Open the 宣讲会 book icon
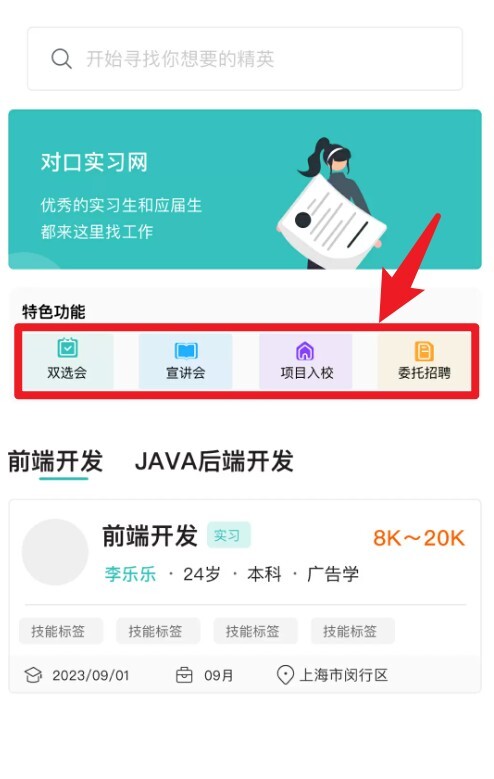The width and height of the screenshot is (494, 779). click(186, 351)
